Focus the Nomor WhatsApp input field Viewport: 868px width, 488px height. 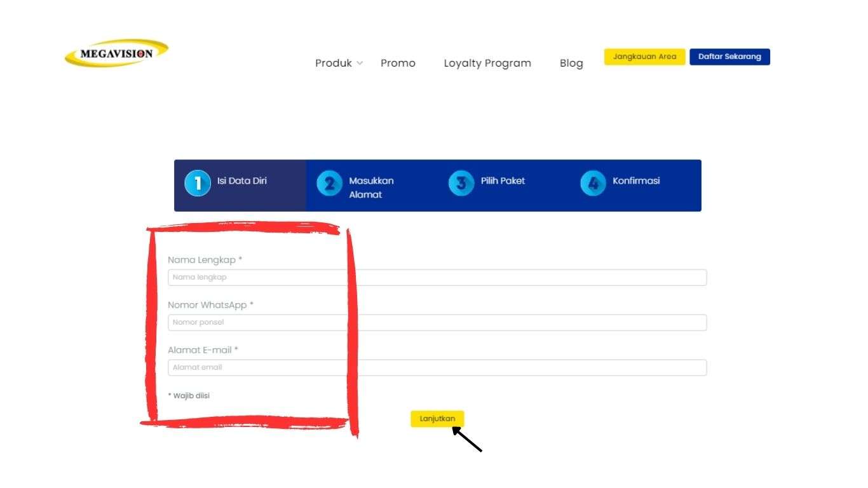tap(437, 323)
